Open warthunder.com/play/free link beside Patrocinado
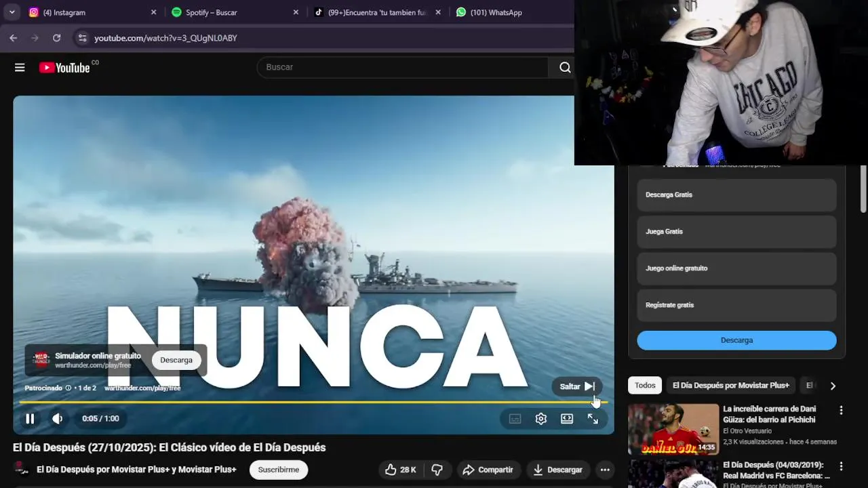Screen dimensions: 868x488 [x=142, y=388]
